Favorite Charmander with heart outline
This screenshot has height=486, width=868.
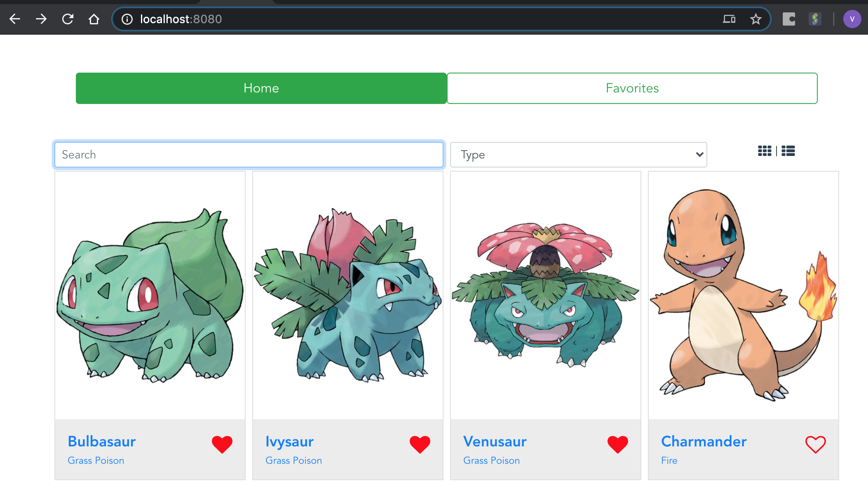coord(815,444)
